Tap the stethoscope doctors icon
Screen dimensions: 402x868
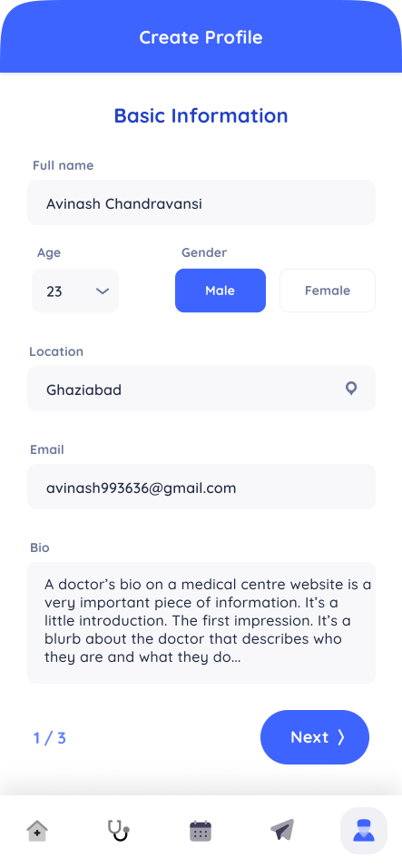coord(118,831)
